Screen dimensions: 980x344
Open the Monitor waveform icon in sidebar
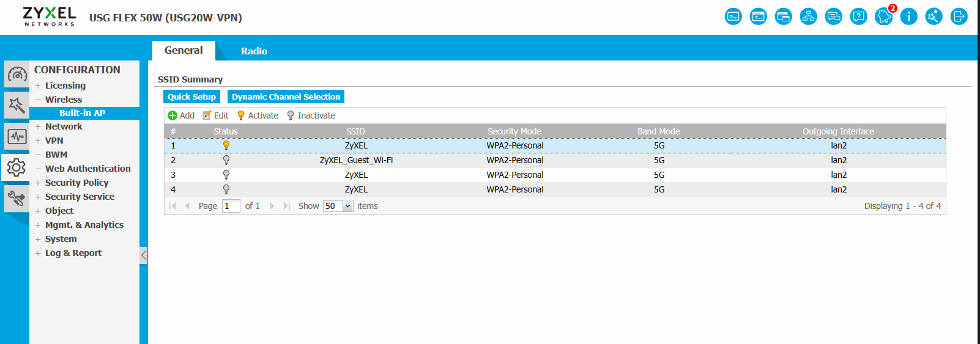[17, 136]
